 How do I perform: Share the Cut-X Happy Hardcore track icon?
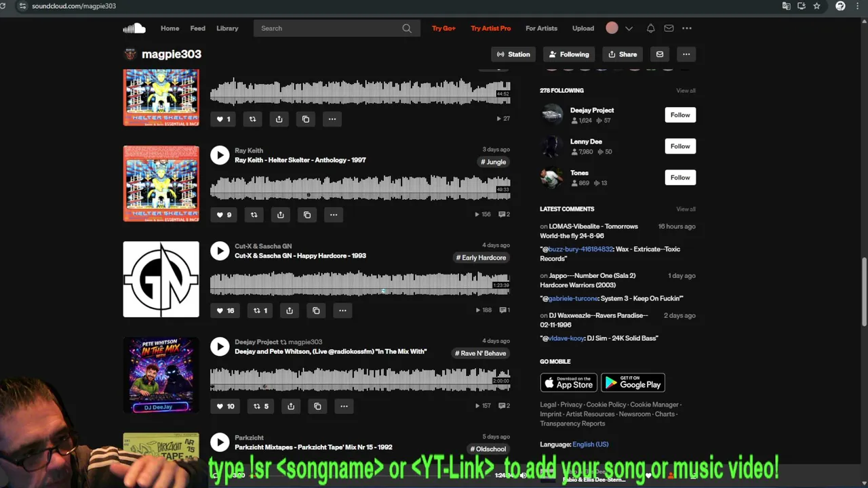(x=290, y=310)
